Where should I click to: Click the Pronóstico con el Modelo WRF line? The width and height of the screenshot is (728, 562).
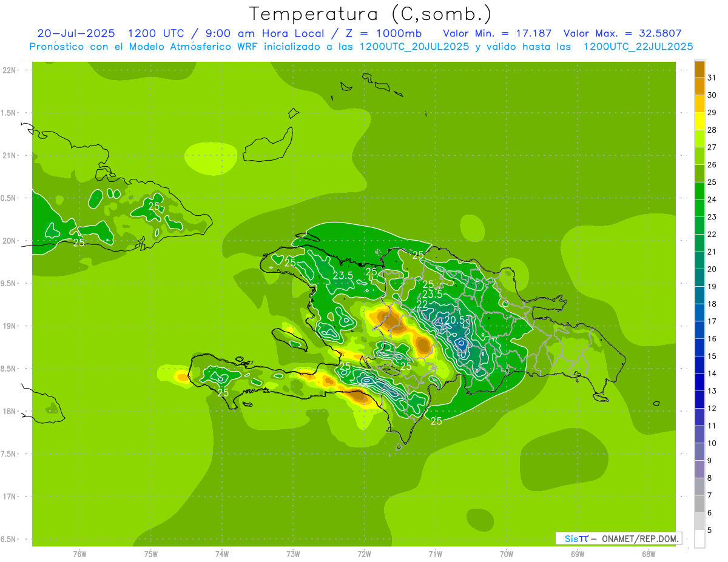coord(361,47)
